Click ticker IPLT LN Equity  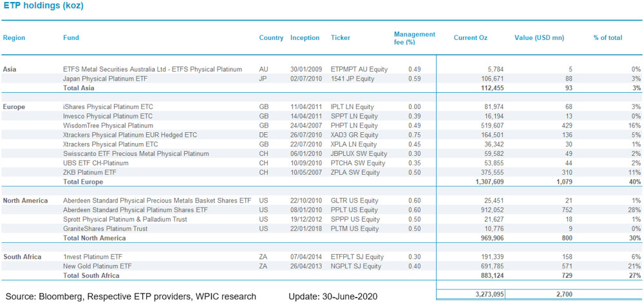[352, 107]
